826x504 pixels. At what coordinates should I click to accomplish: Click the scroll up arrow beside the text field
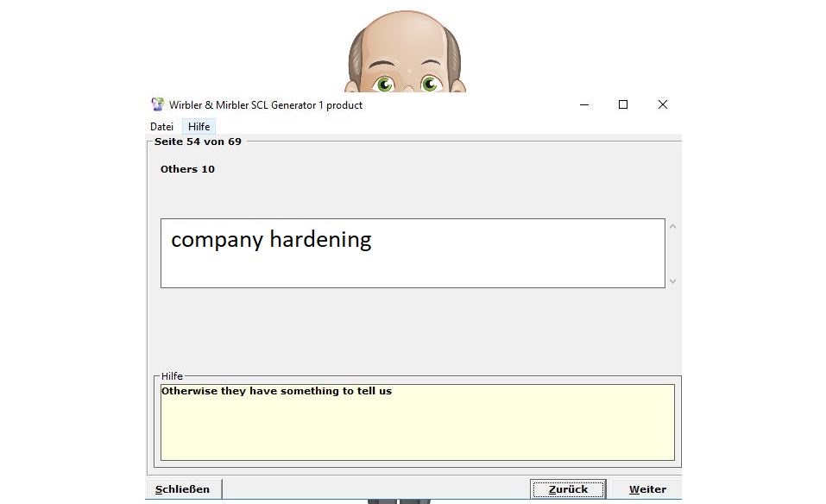tap(672, 227)
